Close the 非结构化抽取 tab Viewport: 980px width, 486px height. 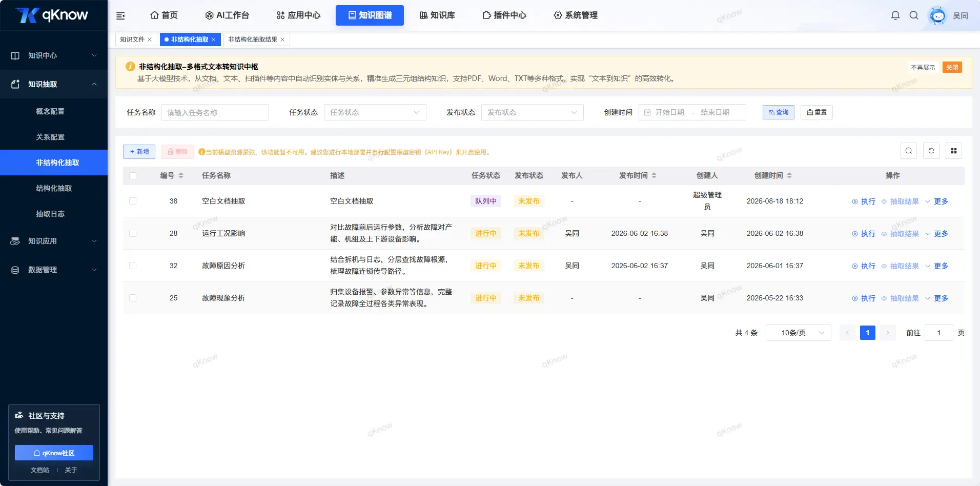pos(213,39)
